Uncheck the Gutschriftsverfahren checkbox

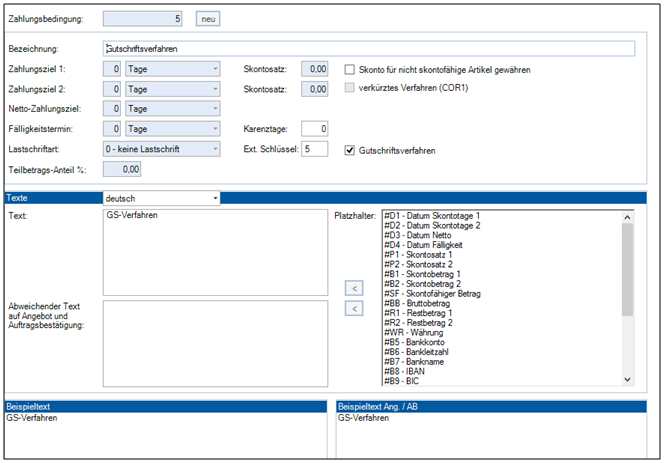[x=350, y=150]
